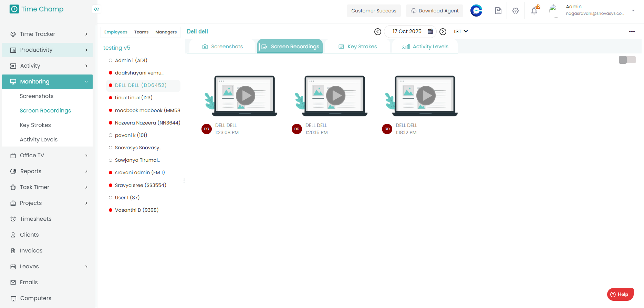This screenshot has width=644, height=308.
Task: Expand the Projects menu chevron
Action: (x=86, y=203)
